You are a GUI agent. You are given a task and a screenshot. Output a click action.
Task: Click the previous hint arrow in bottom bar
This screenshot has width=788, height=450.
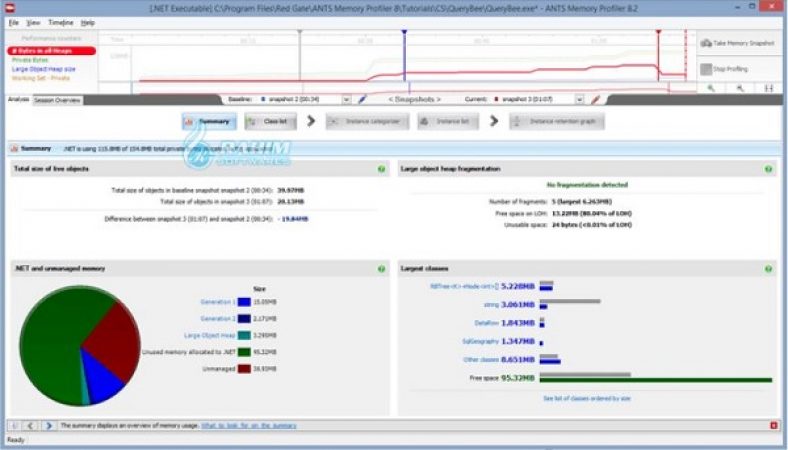coord(31,425)
